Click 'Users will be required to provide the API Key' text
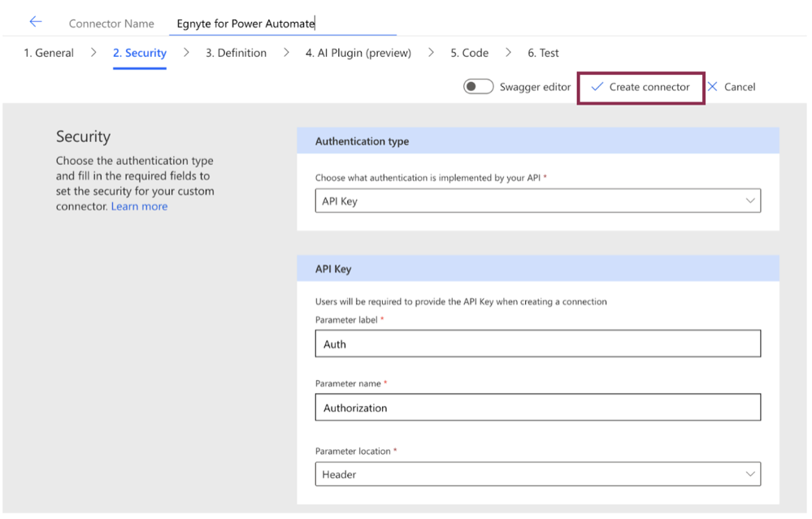Screen dimensions: 812x519 coord(461,301)
